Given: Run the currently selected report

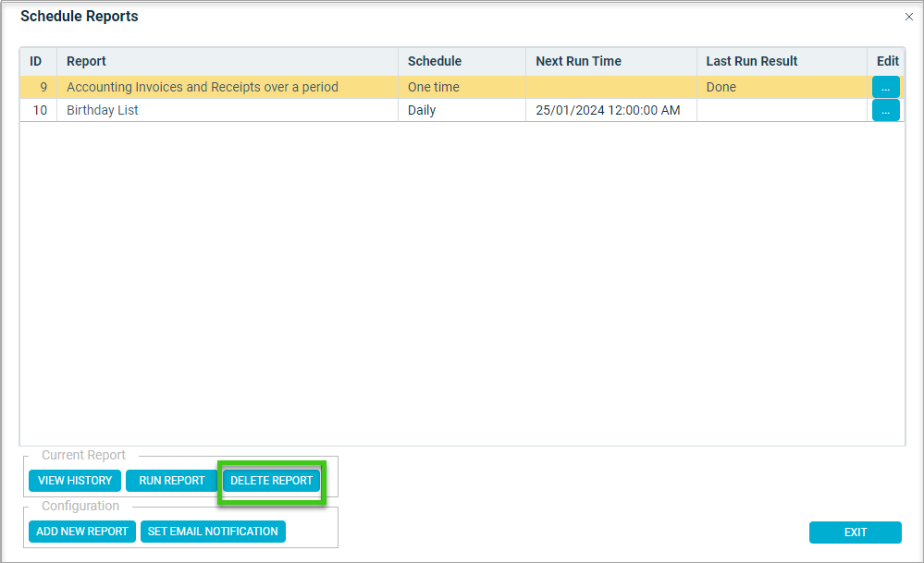Looking at the screenshot, I should point(171,481).
